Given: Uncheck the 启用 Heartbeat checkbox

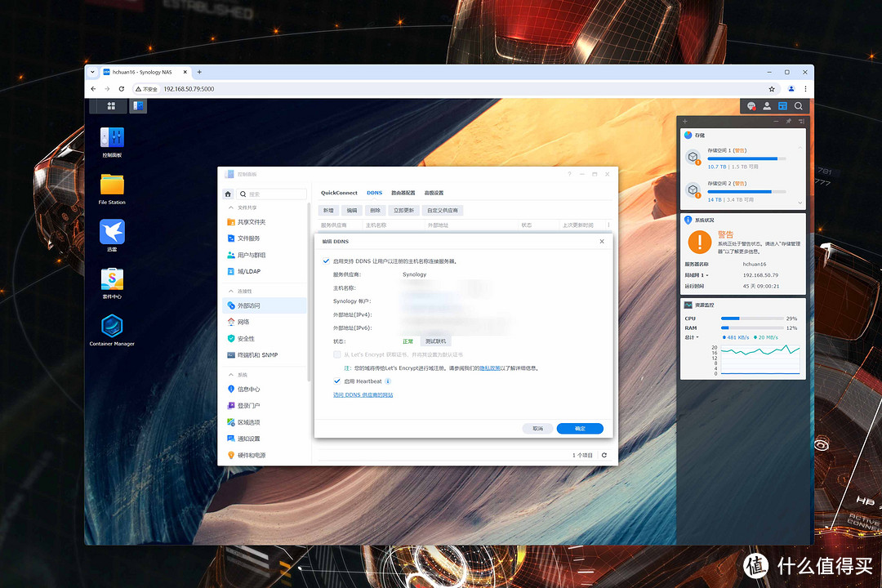Looking at the screenshot, I should coord(337,381).
